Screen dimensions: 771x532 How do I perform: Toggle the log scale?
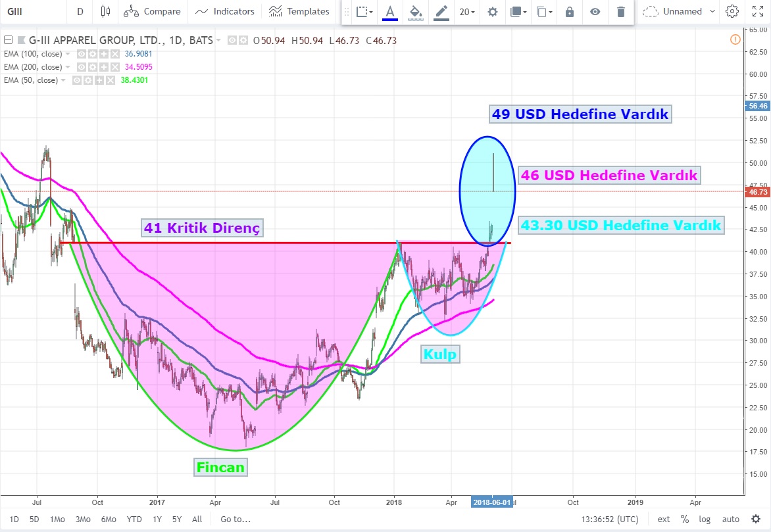[x=705, y=519]
